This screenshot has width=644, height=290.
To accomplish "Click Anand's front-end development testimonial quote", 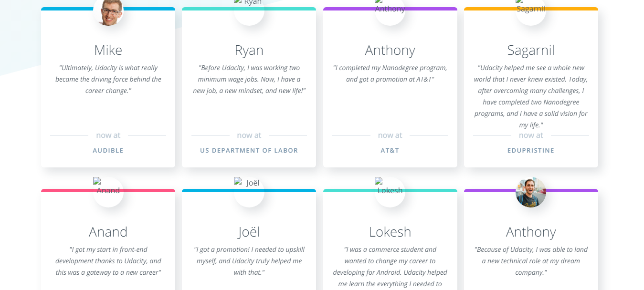I will (x=108, y=261).
